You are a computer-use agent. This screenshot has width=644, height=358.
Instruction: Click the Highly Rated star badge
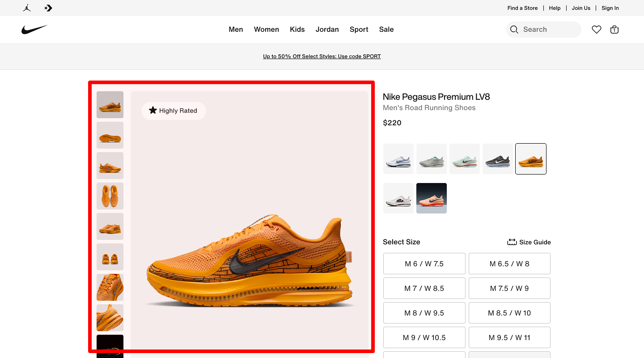(174, 111)
